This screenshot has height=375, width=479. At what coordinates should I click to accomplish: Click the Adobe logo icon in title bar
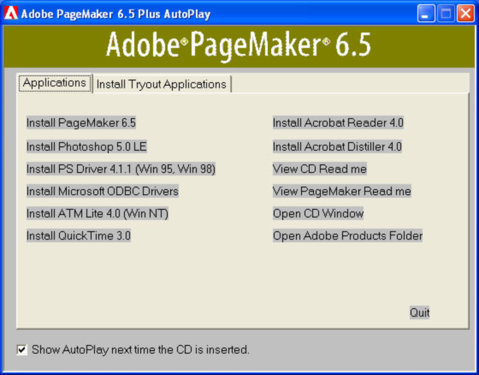11,13
